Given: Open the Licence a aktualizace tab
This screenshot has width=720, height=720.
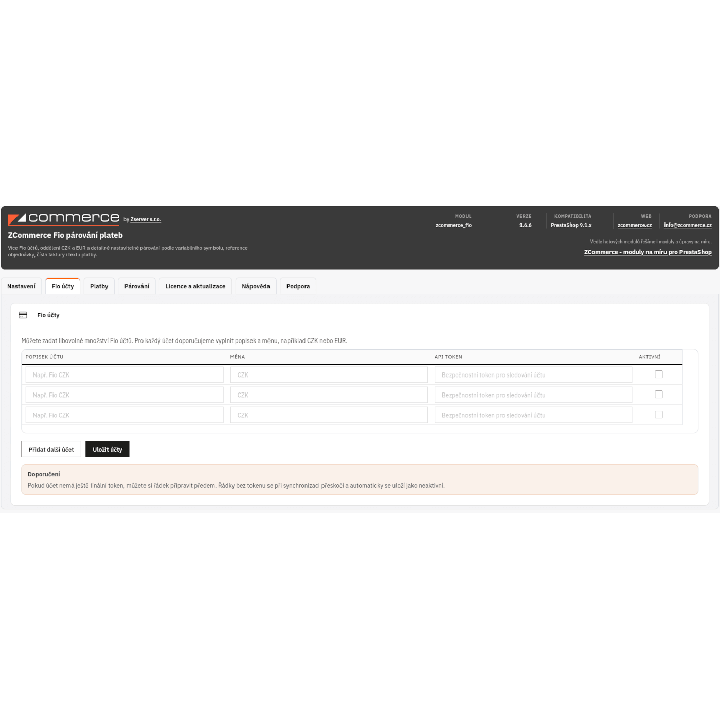Looking at the screenshot, I should pyautogui.click(x=195, y=286).
